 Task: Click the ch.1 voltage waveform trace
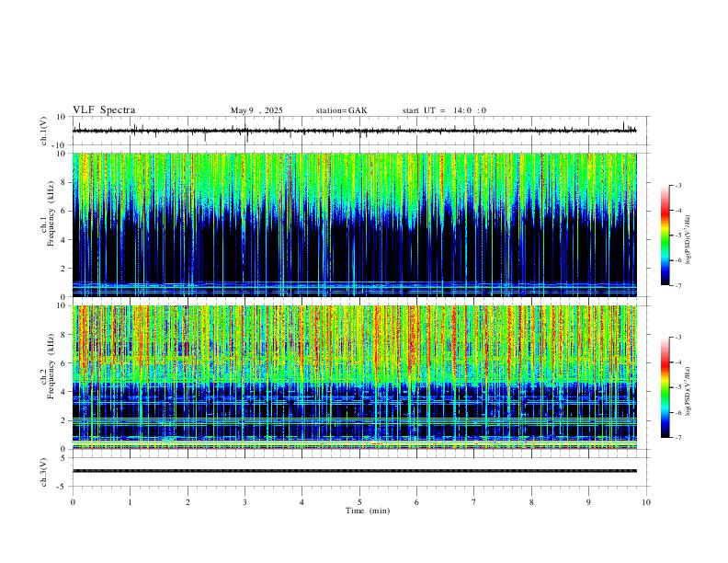(354, 131)
